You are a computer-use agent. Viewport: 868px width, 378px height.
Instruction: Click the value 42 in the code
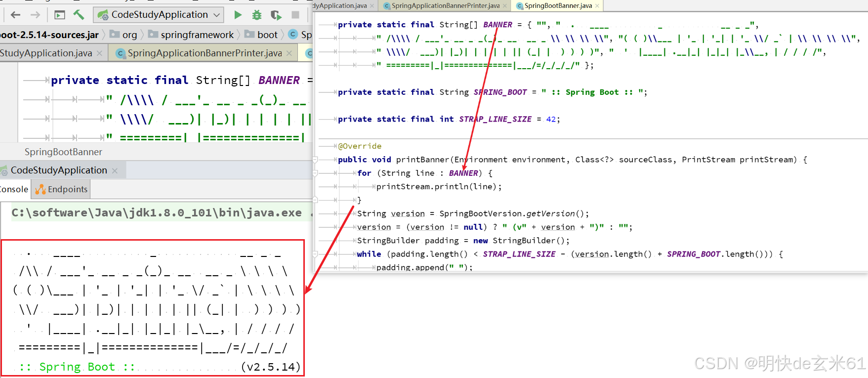click(x=551, y=119)
